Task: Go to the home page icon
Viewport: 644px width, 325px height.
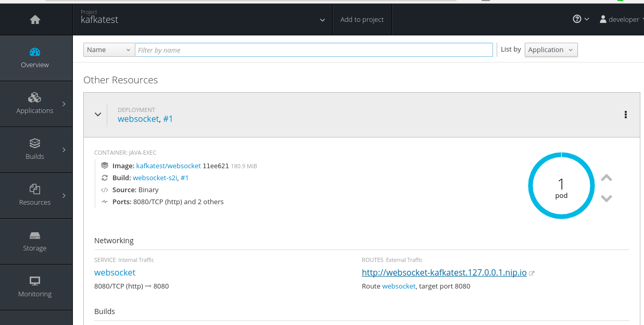Action: pos(35,20)
